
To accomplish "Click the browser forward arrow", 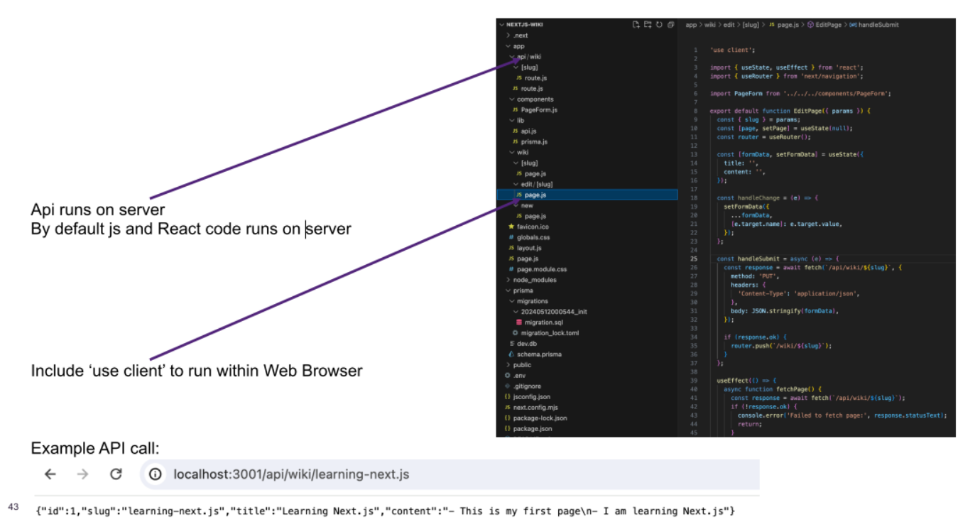I will 83,474.
